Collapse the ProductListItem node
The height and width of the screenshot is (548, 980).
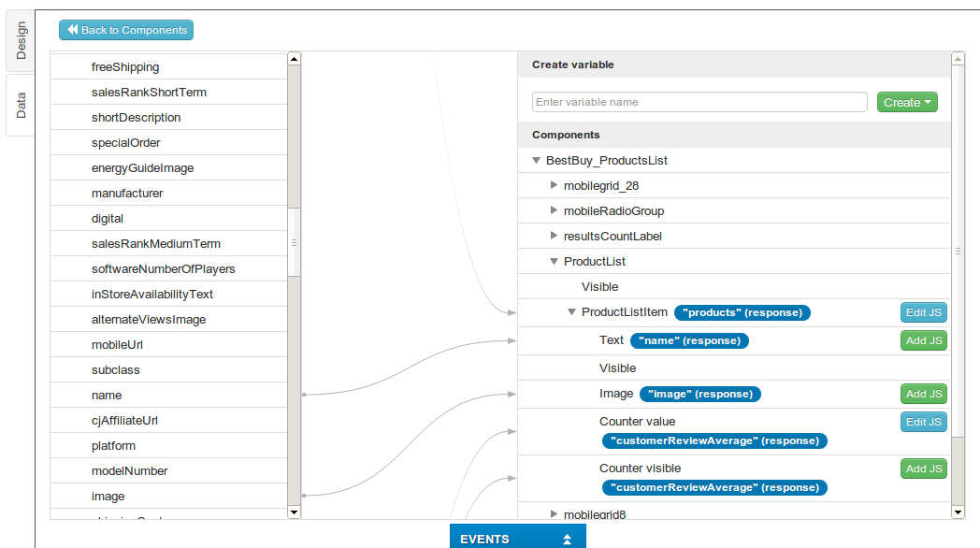tap(572, 312)
